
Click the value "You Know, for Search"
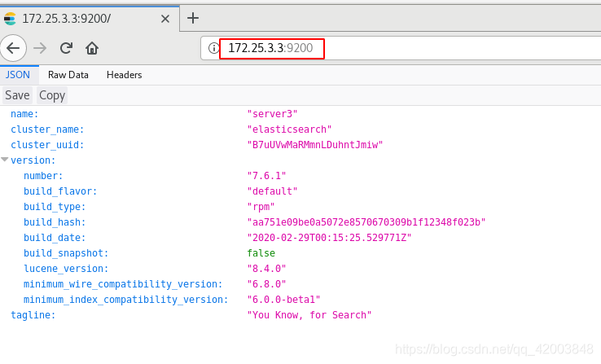309,315
